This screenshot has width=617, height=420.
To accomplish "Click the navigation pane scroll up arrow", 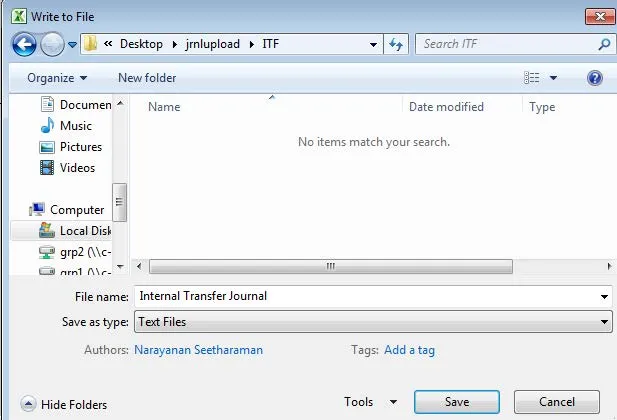I will (x=120, y=103).
